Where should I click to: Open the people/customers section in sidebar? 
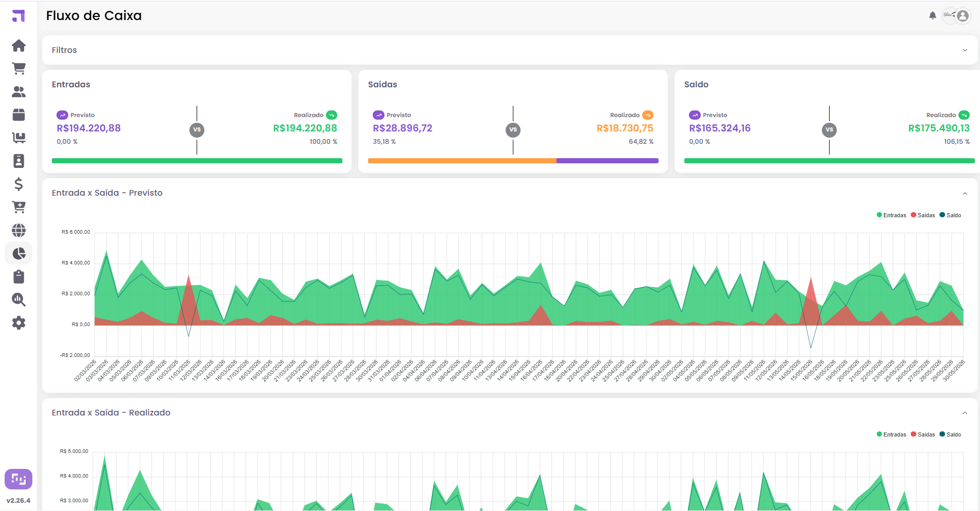(x=18, y=92)
